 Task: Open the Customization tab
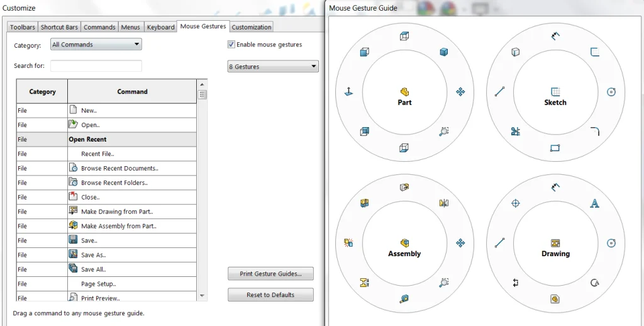[x=252, y=27]
